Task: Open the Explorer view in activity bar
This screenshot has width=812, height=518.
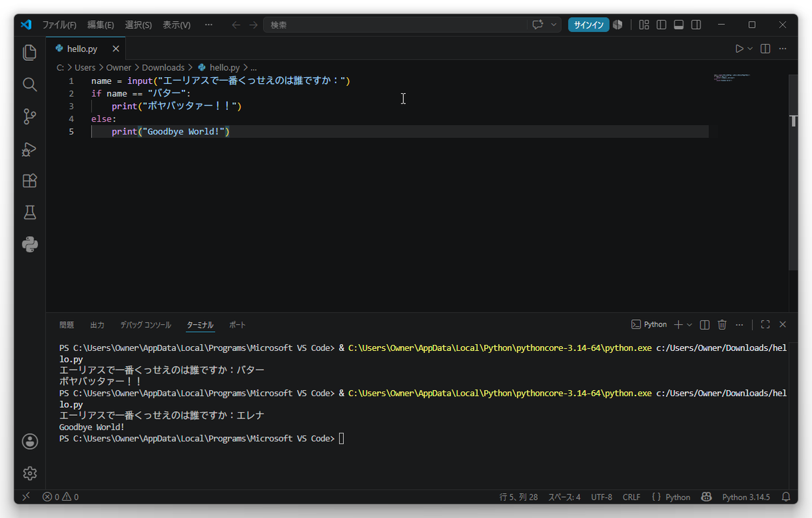Action: pyautogui.click(x=30, y=52)
